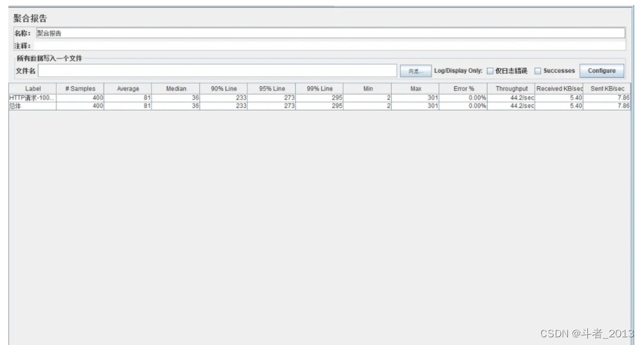Open the Configure button

coord(601,71)
